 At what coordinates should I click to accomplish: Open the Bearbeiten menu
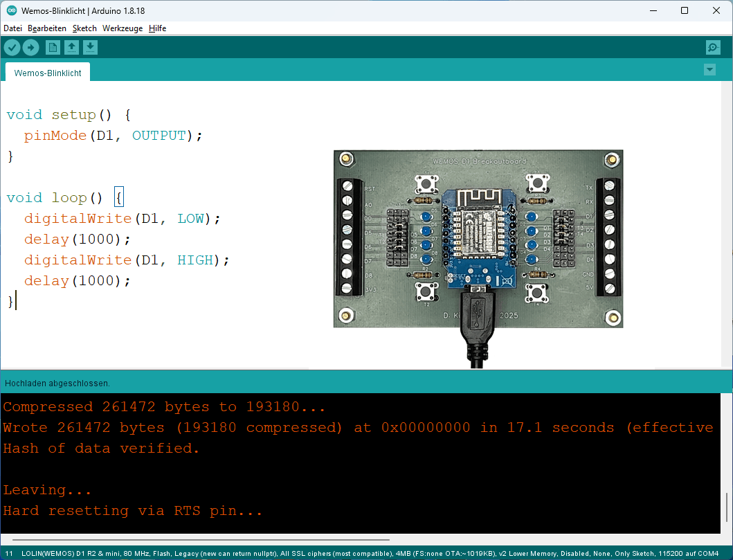(x=47, y=28)
